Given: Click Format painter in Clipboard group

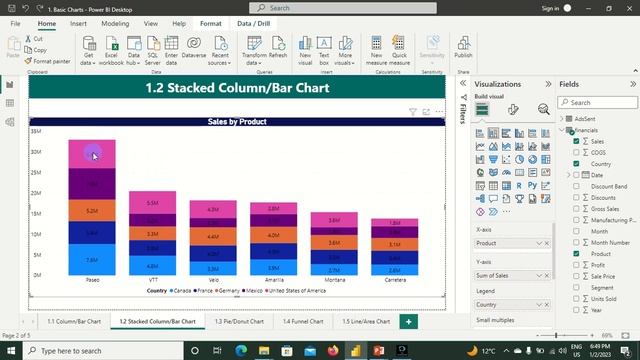Looking at the screenshot, I should tap(47, 61).
